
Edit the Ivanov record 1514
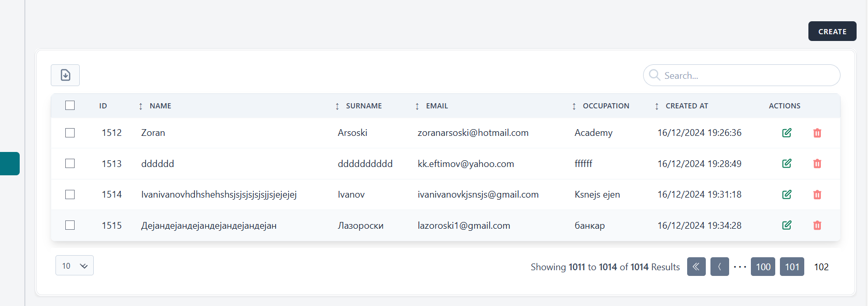pos(786,194)
